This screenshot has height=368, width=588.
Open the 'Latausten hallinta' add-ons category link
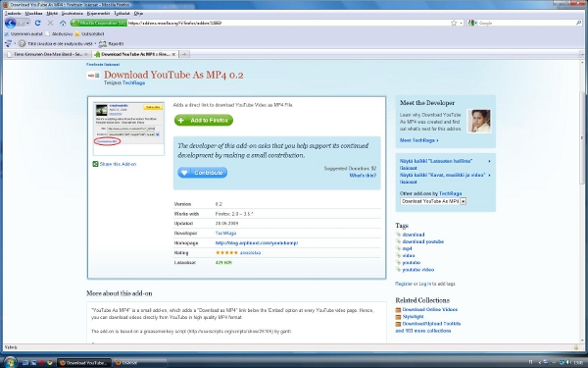(436, 165)
